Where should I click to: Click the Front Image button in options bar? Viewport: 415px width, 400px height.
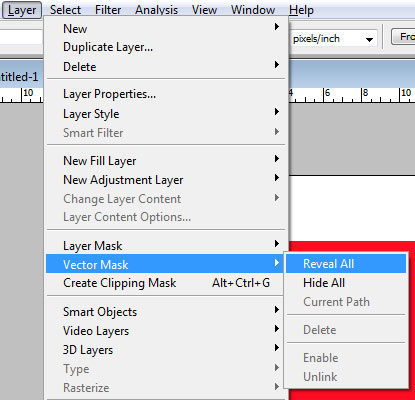pyautogui.click(x=403, y=37)
